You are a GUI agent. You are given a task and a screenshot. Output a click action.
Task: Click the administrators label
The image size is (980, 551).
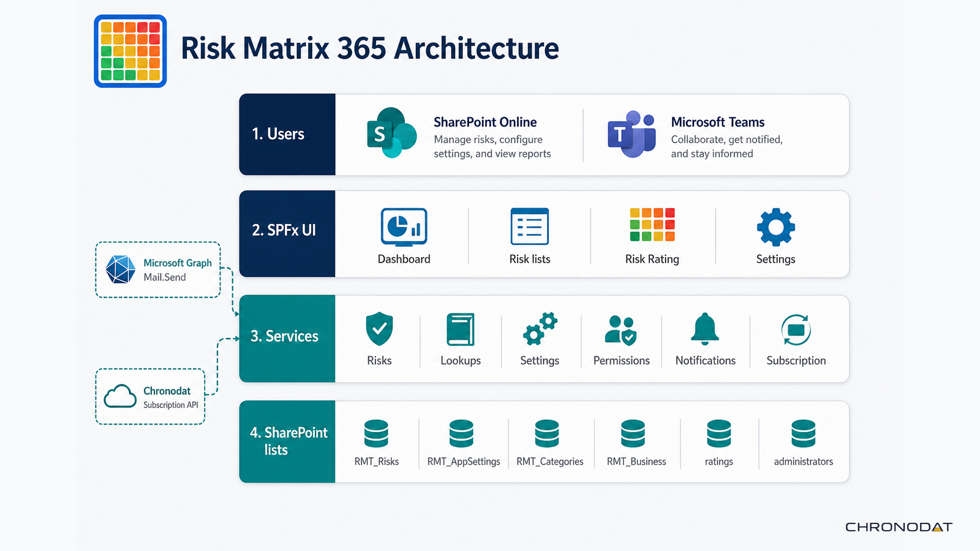pyautogui.click(x=804, y=462)
